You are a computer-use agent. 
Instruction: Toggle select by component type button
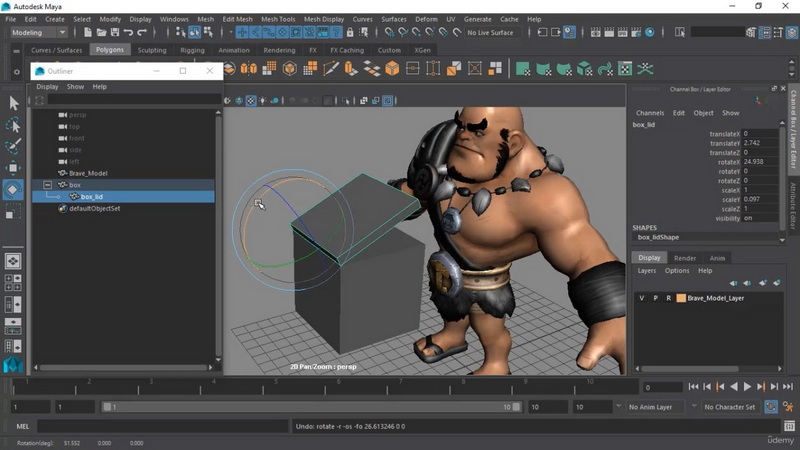pos(208,32)
